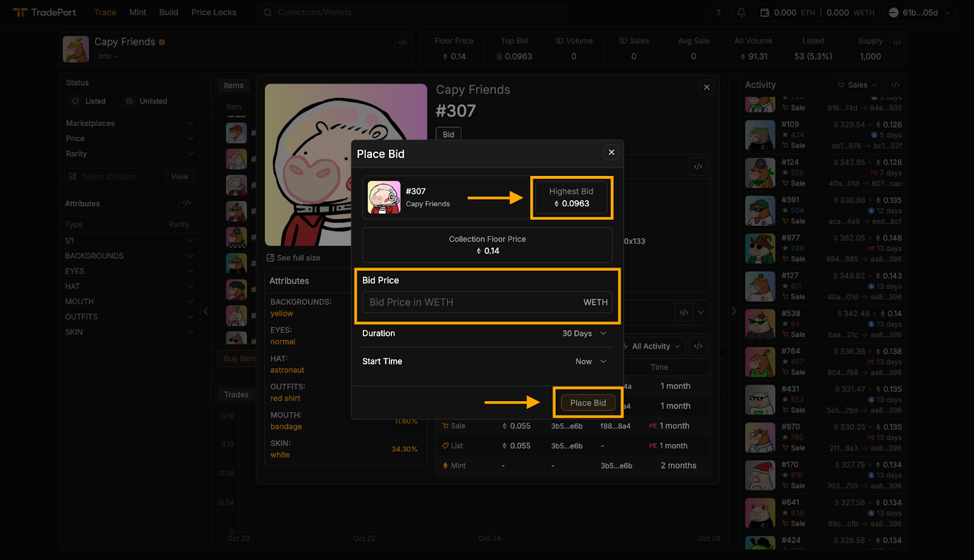The width and height of the screenshot is (974, 560).
Task: Expand the BACKGROUNDS attribute
Action: tap(130, 256)
